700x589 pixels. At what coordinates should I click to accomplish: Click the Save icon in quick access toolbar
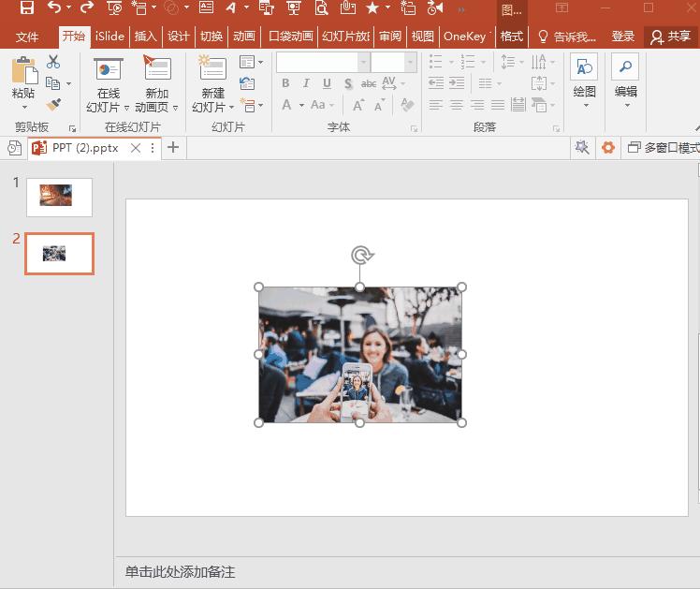26,8
